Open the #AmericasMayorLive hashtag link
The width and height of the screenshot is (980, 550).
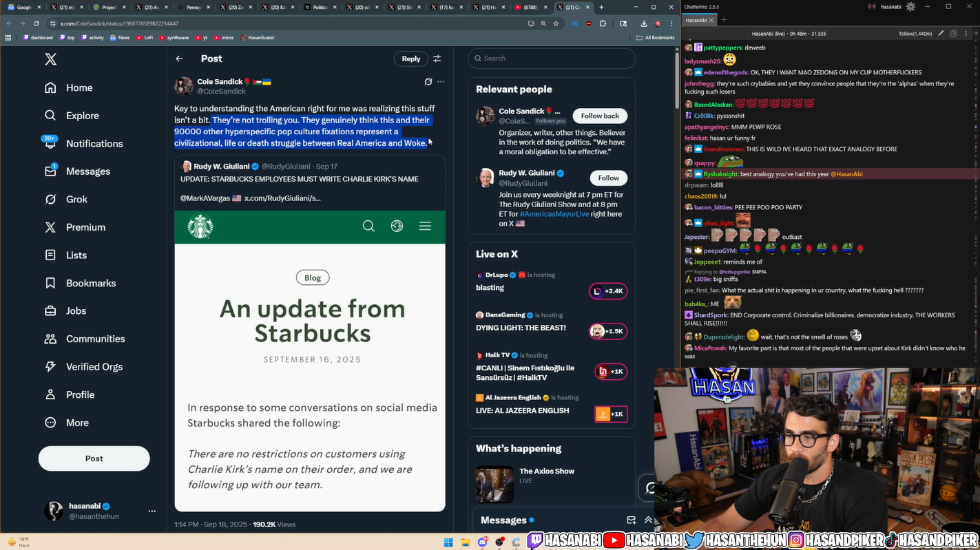(x=554, y=214)
